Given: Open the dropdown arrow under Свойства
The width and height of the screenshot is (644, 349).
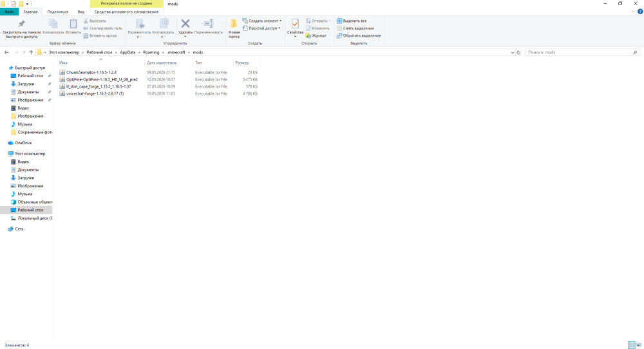Looking at the screenshot, I should coord(295,37).
